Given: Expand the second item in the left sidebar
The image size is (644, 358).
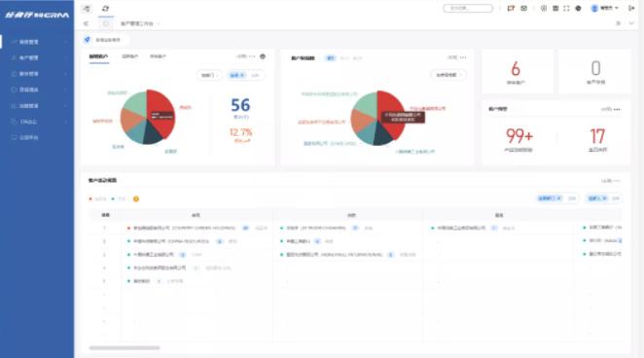Looking at the screenshot, I should [x=37, y=58].
